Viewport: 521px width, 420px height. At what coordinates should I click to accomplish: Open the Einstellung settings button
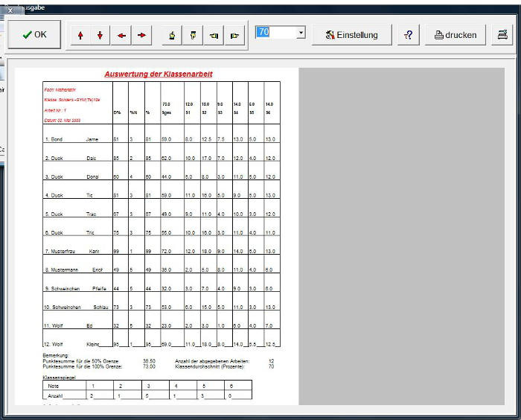tap(351, 35)
